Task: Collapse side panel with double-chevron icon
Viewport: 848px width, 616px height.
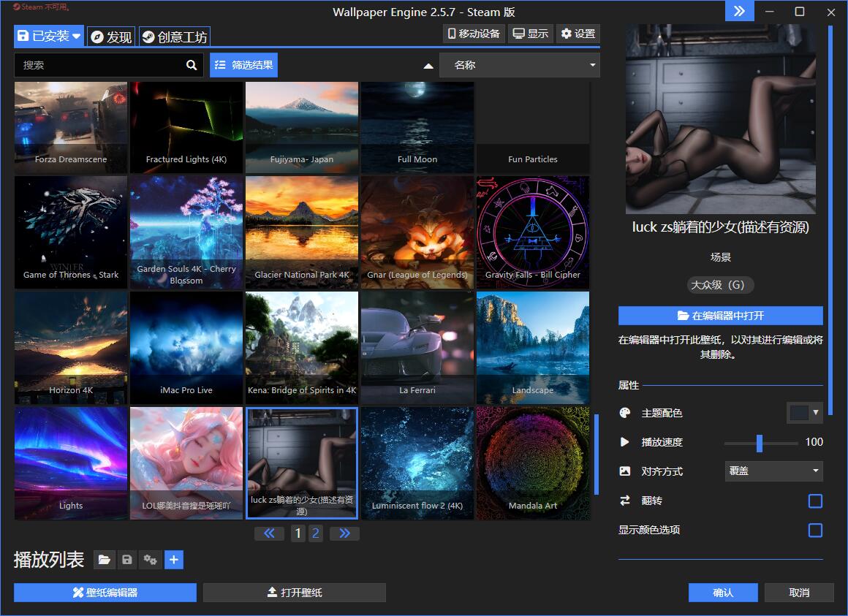Action: [x=739, y=11]
